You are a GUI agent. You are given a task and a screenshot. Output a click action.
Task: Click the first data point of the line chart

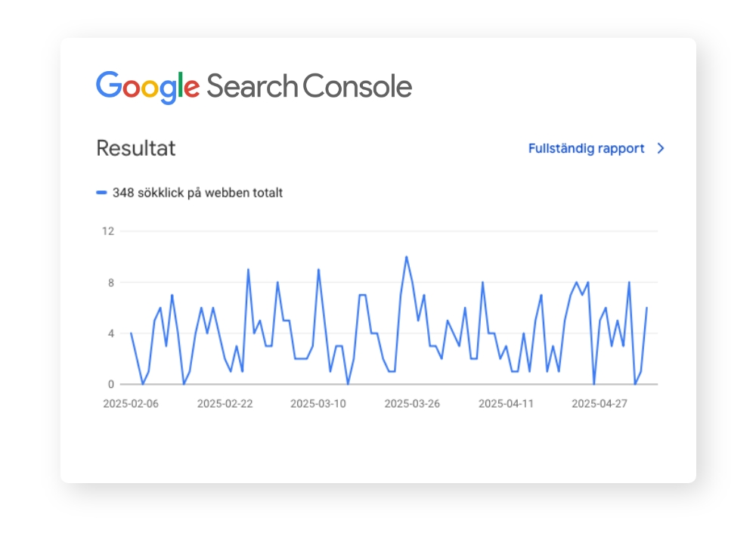pyautogui.click(x=131, y=333)
